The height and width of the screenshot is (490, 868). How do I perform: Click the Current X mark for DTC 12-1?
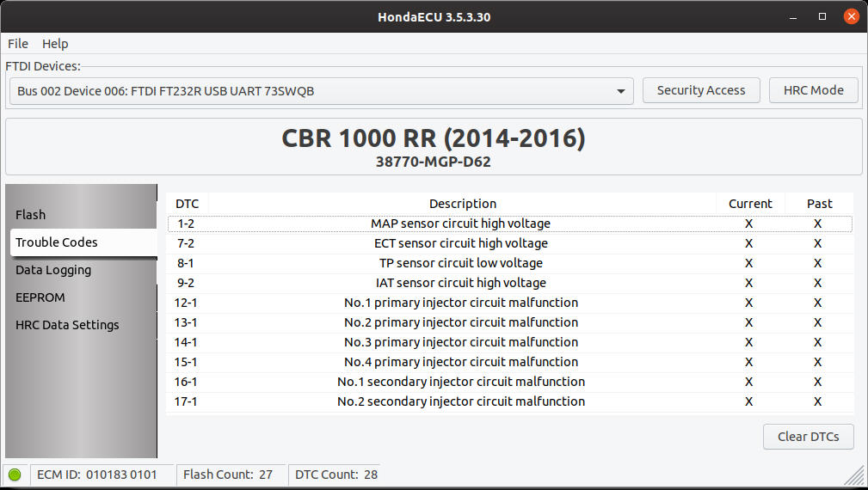(749, 303)
